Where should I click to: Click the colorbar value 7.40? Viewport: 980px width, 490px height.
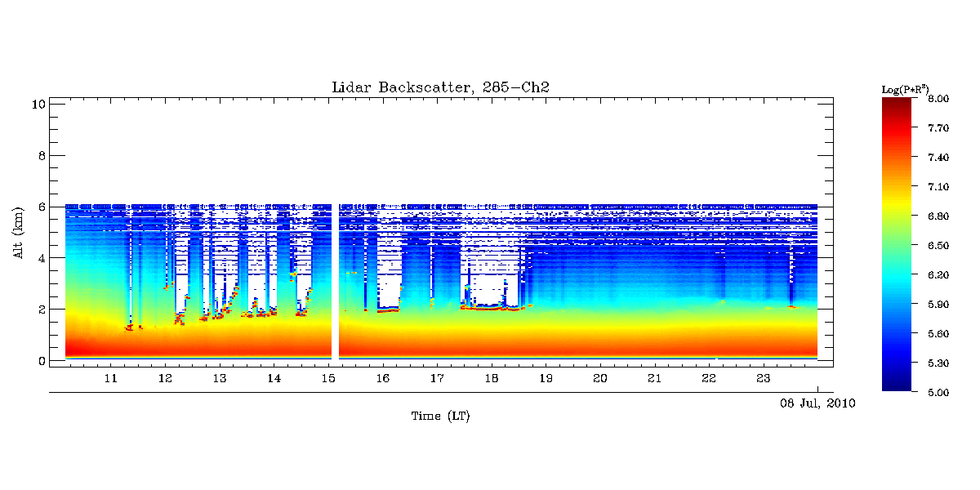937,158
